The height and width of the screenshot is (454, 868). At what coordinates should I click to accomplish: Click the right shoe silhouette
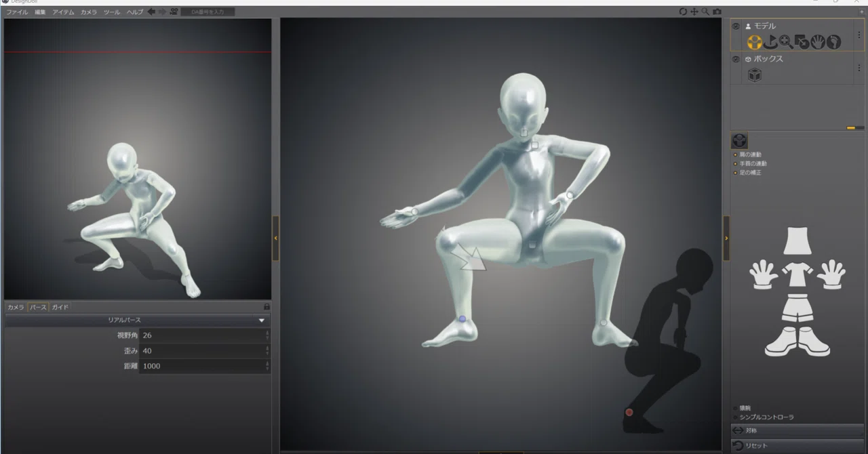(x=814, y=342)
